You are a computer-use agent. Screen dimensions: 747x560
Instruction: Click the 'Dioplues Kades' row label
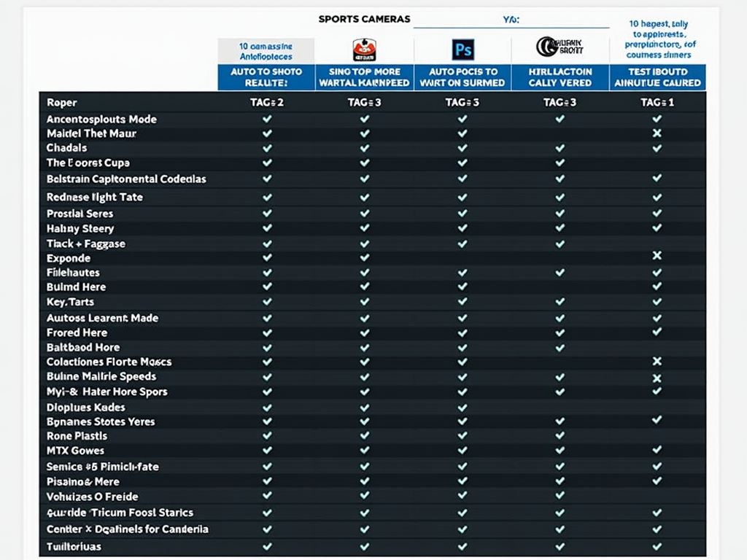point(86,408)
